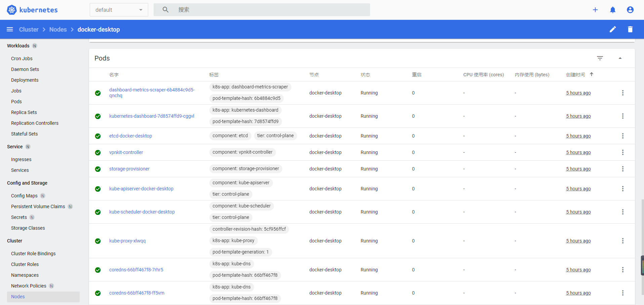Open Config Maps in sidebar

pos(24,196)
